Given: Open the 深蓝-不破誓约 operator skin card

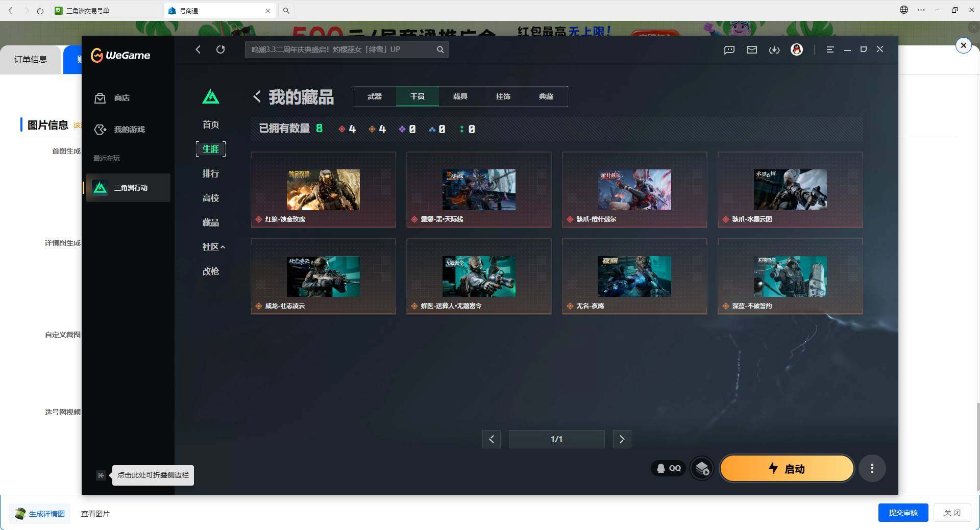Looking at the screenshot, I should tap(790, 276).
